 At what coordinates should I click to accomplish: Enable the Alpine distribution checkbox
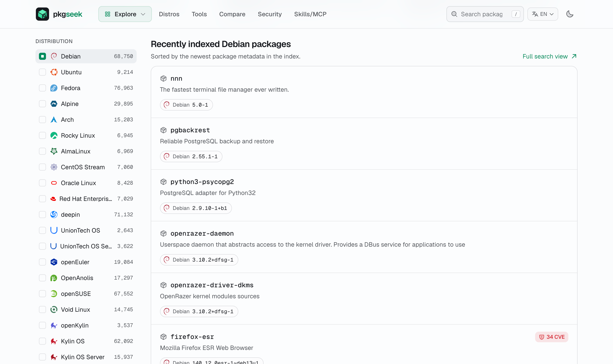click(42, 104)
